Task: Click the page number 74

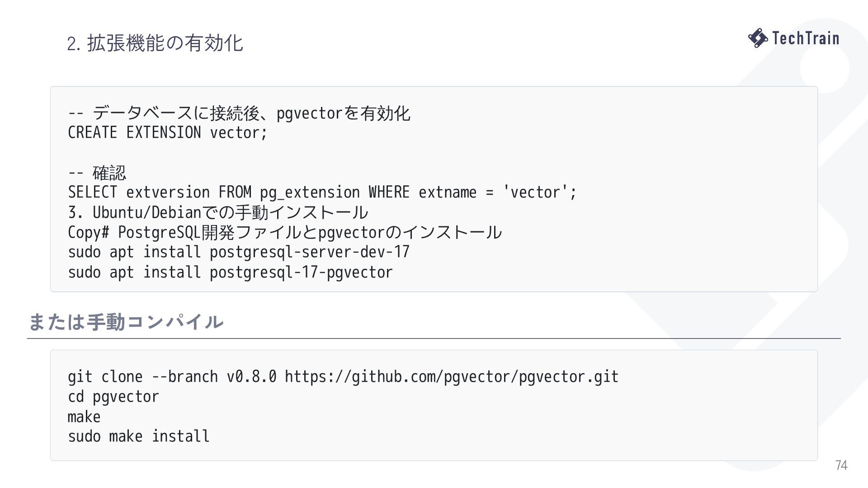Action: pos(841,465)
